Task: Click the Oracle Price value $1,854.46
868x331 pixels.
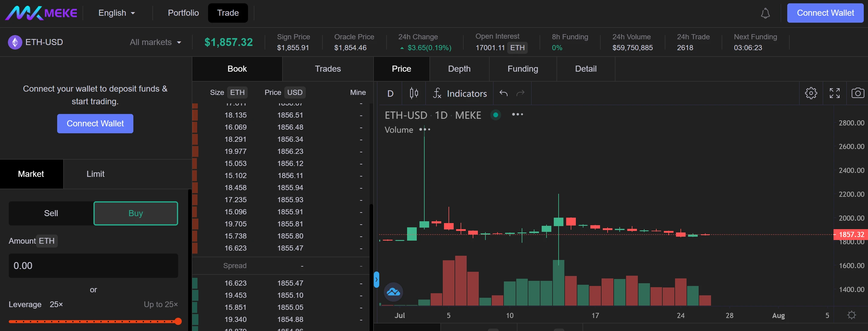Action: pyautogui.click(x=350, y=47)
